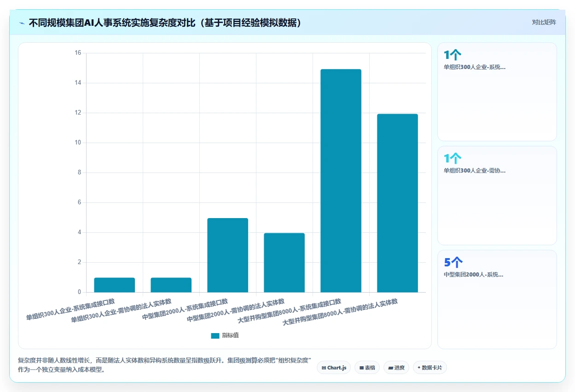The width and height of the screenshot is (575, 392).
Task: Click the bar for 中型集团2000人-系统集成接口数
Action: 228,255
